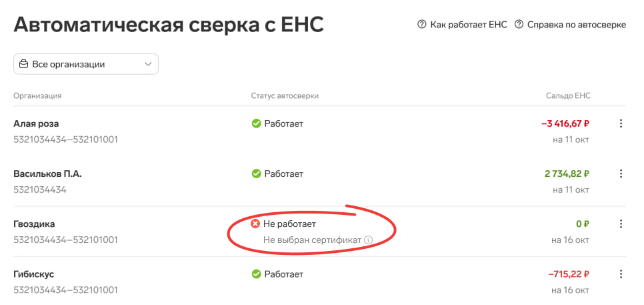The image size is (644, 305).
Task: Click briefcase icon in organizations filter
Action: (x=24, y=64)
